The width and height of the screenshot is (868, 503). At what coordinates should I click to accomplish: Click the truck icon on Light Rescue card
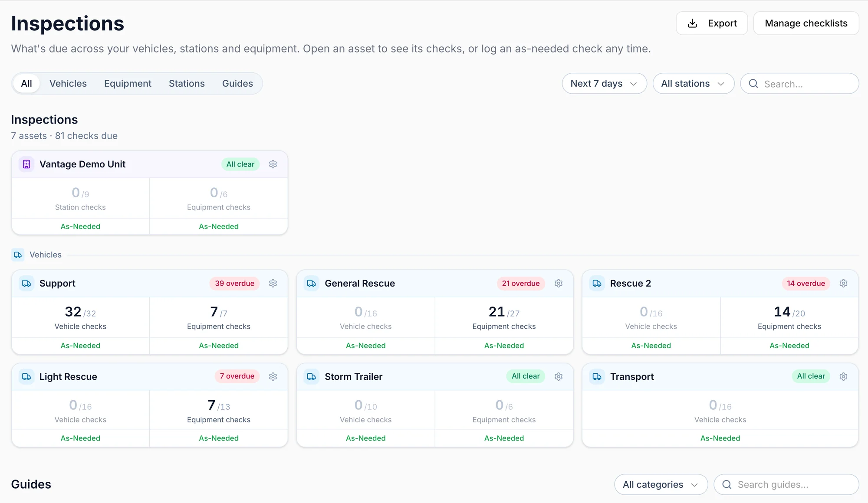click(x=26, y=377)
